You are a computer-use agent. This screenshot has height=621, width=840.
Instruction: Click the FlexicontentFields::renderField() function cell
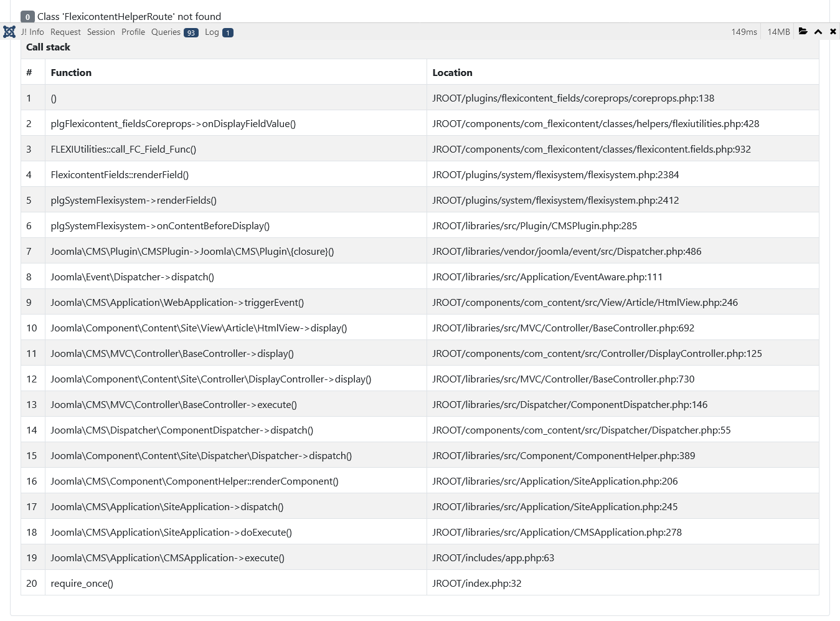[x=120, y=174]
